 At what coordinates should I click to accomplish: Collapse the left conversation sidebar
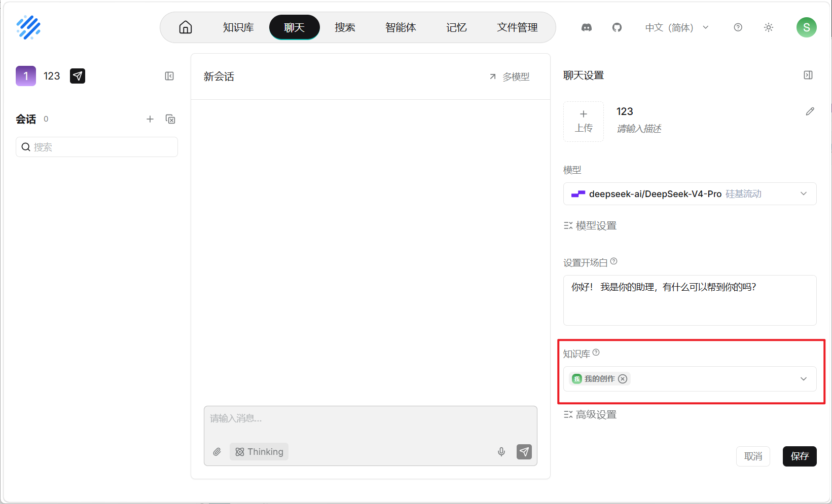pos(169,76)
